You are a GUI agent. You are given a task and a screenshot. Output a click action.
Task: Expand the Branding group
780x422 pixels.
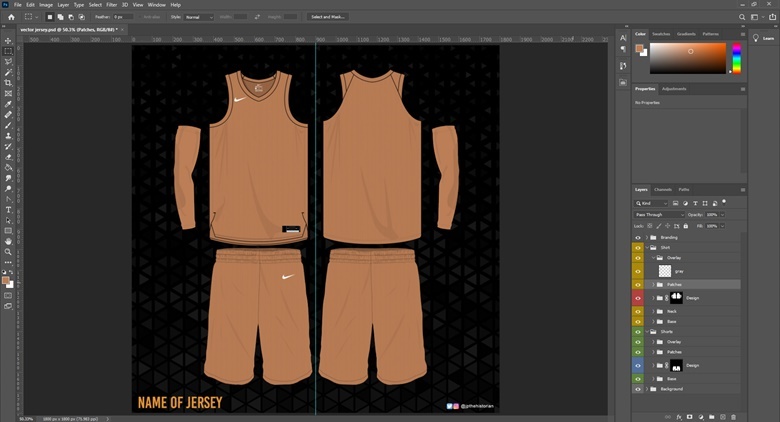pyautogui.click(x=647, y=237)
